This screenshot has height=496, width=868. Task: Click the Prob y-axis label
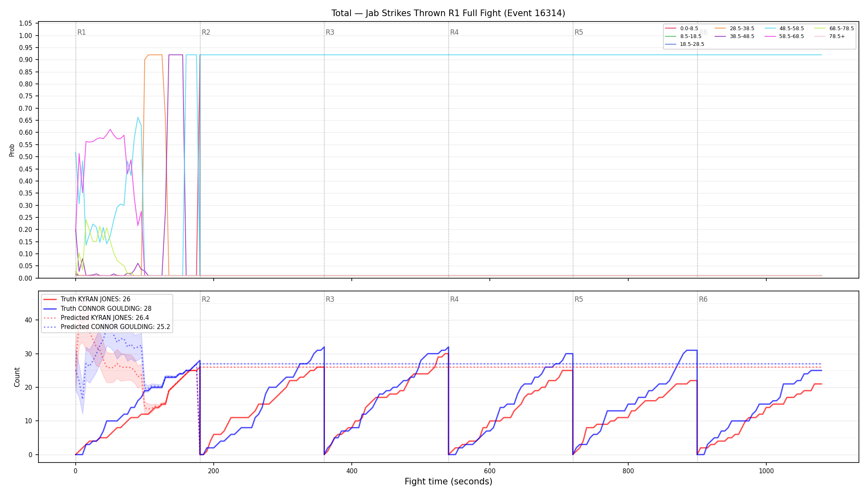pyautogui.click(x=12, y=150)
